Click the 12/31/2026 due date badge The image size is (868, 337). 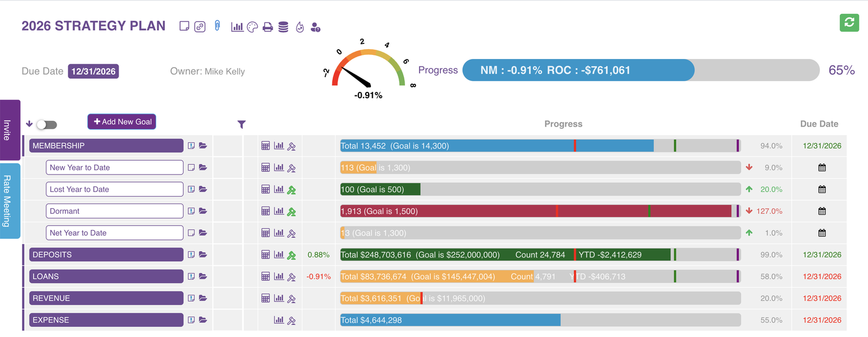pos(93,72)
